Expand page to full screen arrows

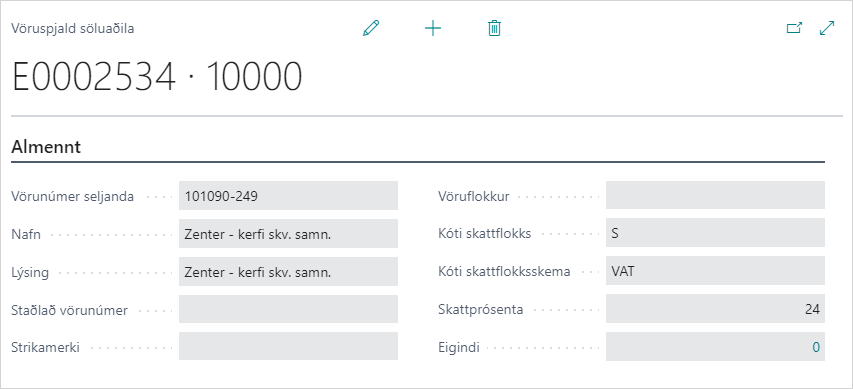coord(827,28)
